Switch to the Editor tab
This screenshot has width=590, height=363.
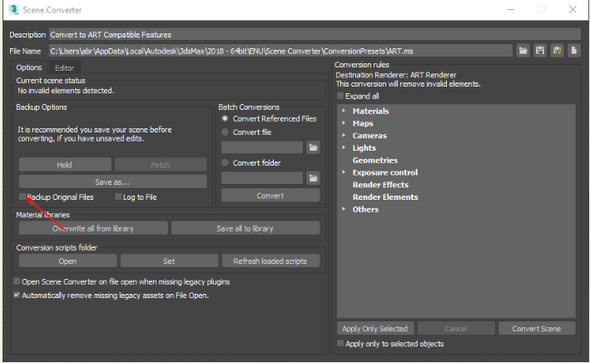pyautogui.click(x=64, y=68)
